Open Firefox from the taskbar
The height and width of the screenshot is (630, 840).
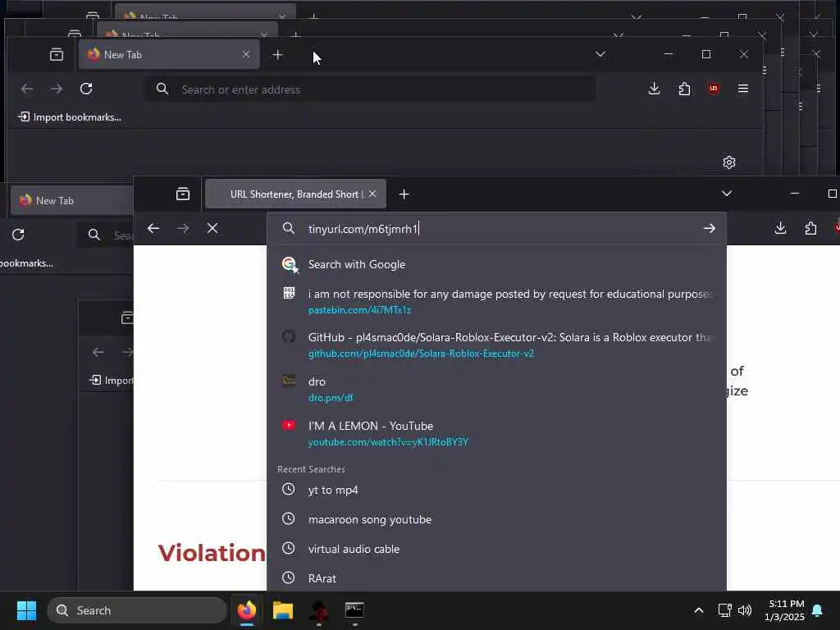point(246,610)
